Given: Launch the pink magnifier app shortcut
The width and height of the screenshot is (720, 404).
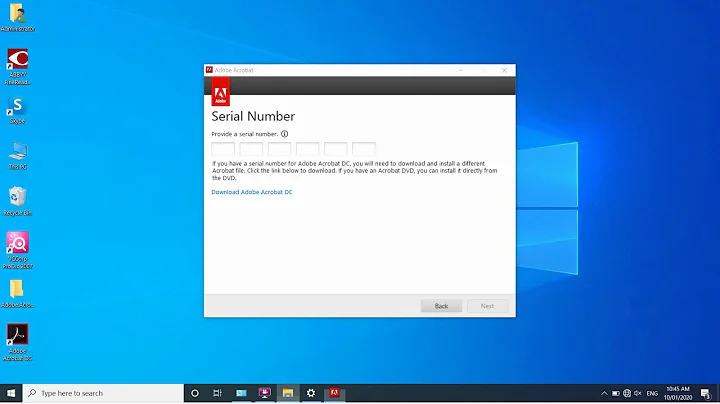Looking at the screenshot, I should tap(17, 250).
